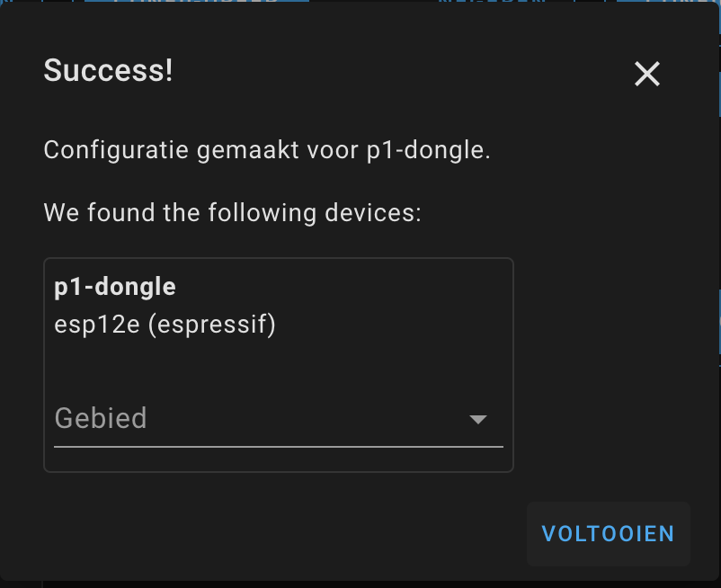Close the Success dialog with the X
Screen dimensions: 721x588
tap(647, 74)
